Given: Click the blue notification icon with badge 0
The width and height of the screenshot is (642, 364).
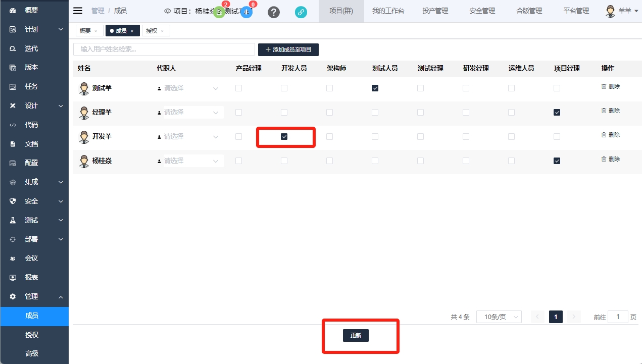Looking at the screenshot, I should tap(246, 12).
